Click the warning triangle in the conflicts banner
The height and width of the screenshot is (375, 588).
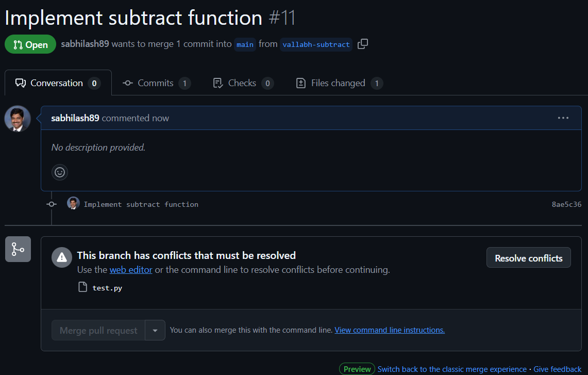pyautogui.click(x=62, y=258)
